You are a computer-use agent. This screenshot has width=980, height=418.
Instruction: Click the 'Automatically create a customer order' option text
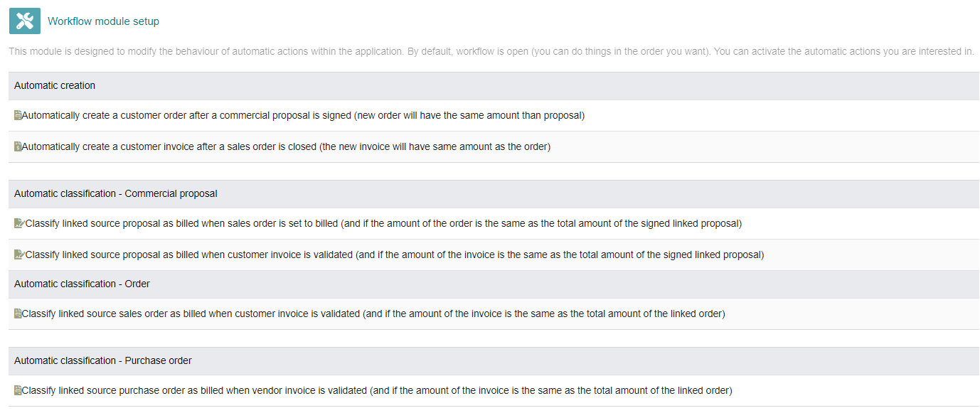pyautogui.click(x=303, y=115)
